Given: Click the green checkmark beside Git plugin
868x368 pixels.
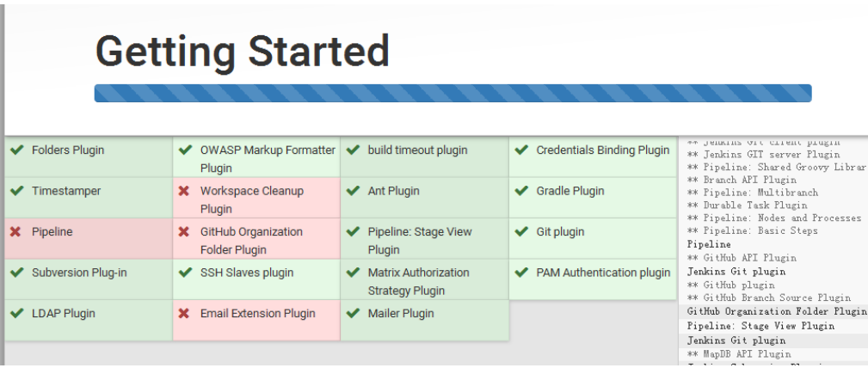Looking at the screenshot, I should pyautogui.click(x=521, y=232).
